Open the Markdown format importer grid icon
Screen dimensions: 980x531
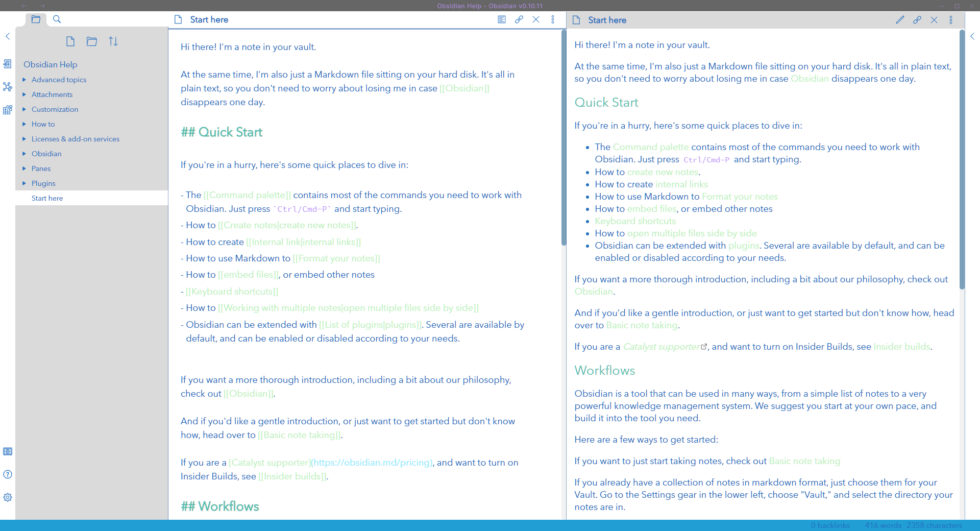coord(8,110)
